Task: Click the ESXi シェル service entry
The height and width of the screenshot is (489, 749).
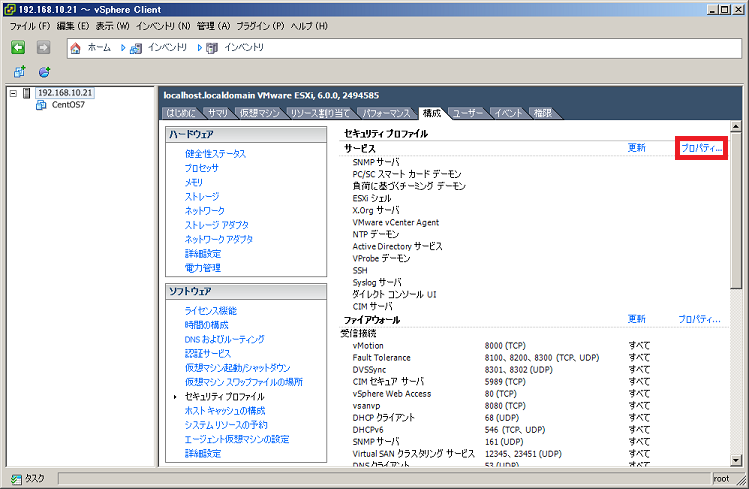Action: 372,198
